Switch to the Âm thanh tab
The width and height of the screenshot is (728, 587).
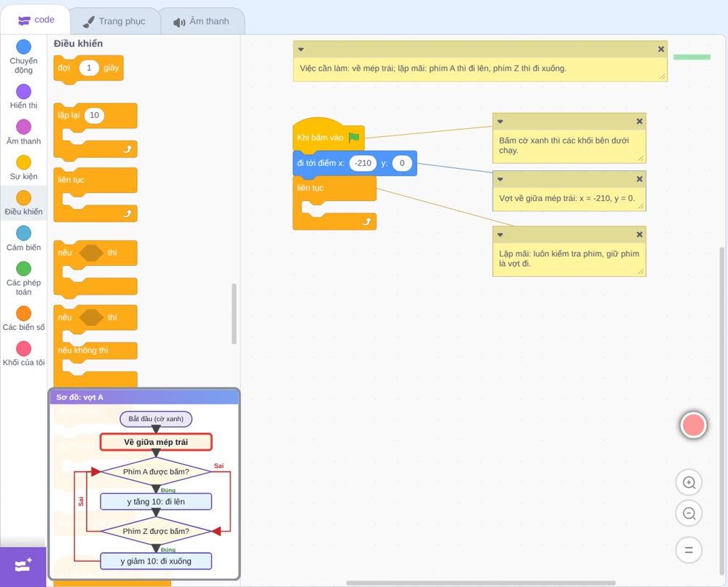(202, 21)
